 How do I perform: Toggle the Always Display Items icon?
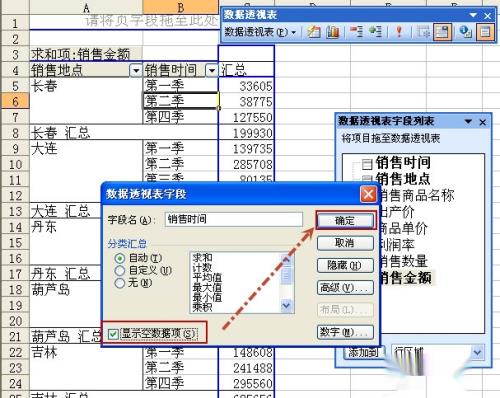pos(442,32)
